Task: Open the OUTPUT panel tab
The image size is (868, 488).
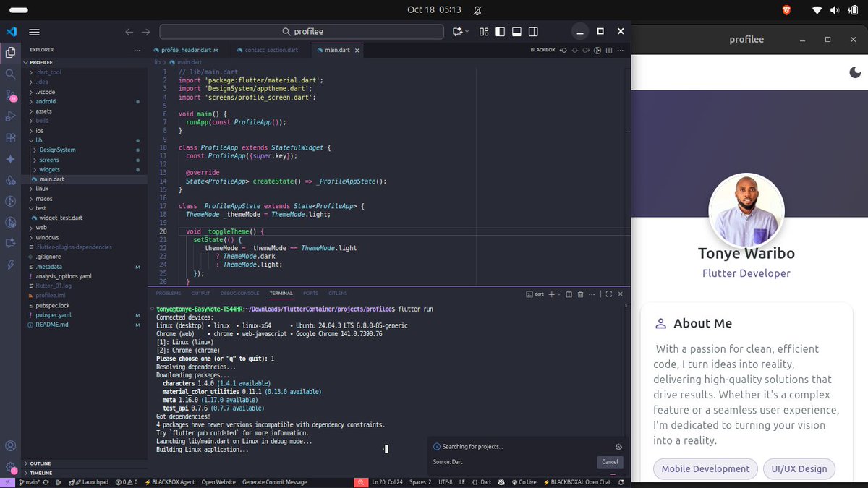Action: (x=200, y=294)
